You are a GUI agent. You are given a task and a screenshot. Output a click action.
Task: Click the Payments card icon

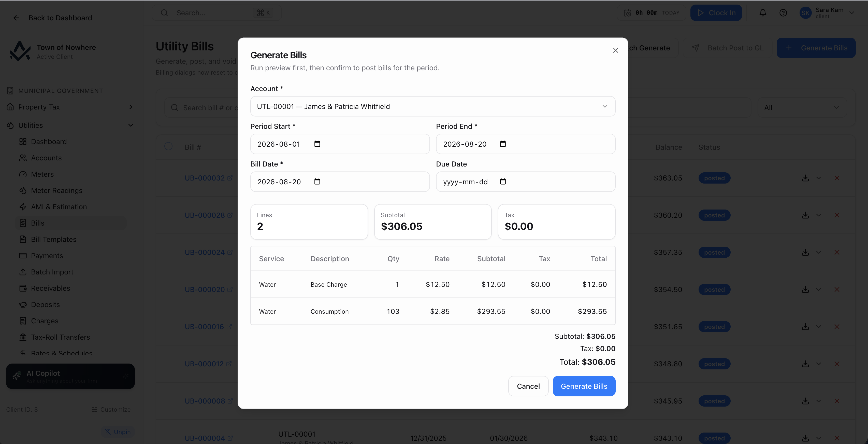(x=23, y=256)
